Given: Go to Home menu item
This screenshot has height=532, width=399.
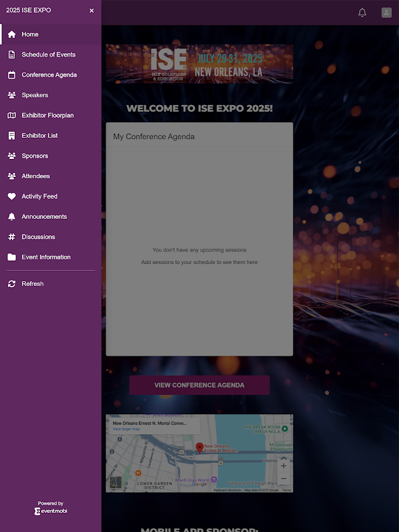Looking at the screenshot, I should click(x=51, y=35).
